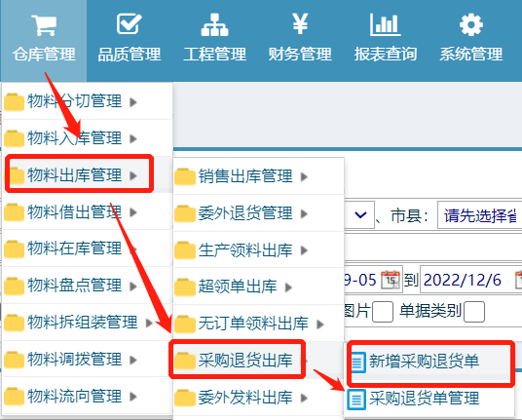Open 财务管理 yen icon
This screenshot has width=522, height=420.
(x=300, y=24)
